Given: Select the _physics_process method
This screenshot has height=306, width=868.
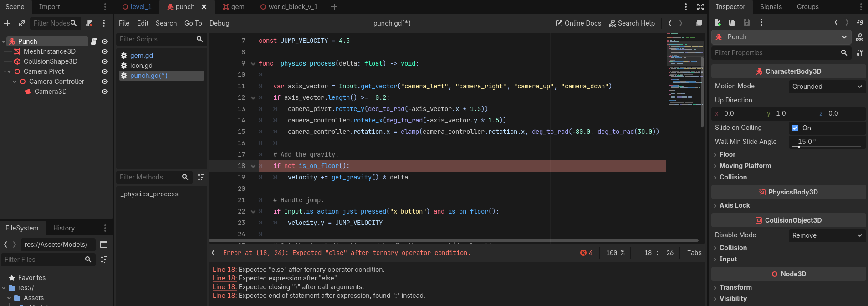Looking at the screenshot, I should pyautogui.click(x=149, y=194).
